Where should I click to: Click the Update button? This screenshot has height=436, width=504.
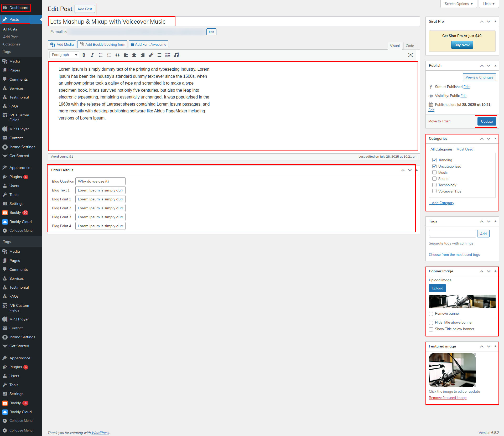(x=486, y=121)
